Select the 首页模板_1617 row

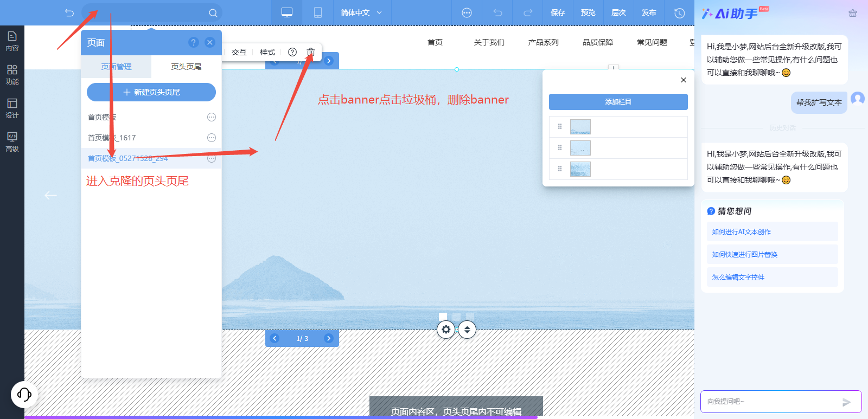coord(151,138)
